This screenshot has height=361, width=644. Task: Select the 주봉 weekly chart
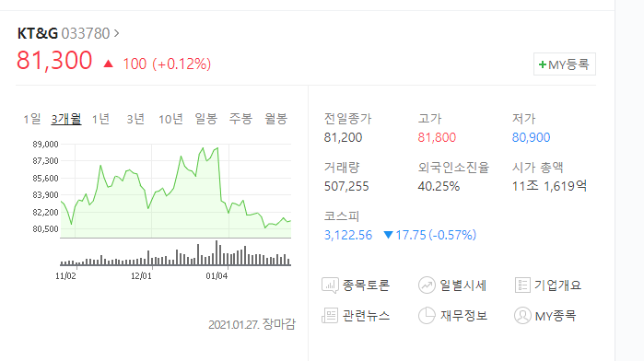click(240, 119)
